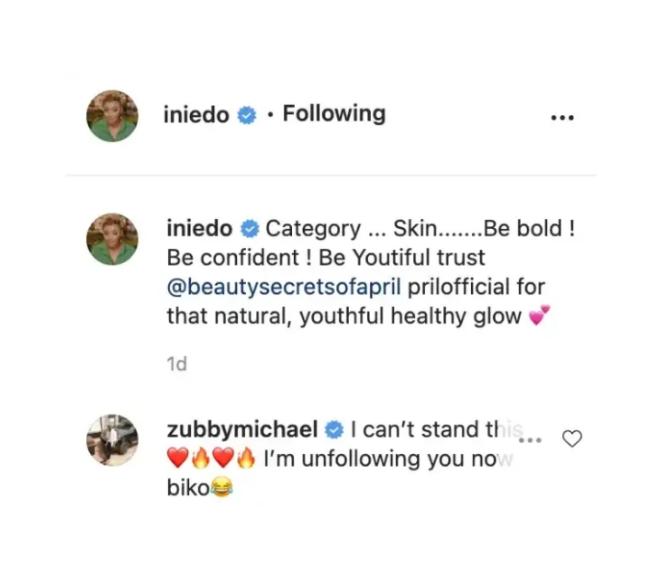
Task: Open the post's three-dot options menu
Action: 563,117
